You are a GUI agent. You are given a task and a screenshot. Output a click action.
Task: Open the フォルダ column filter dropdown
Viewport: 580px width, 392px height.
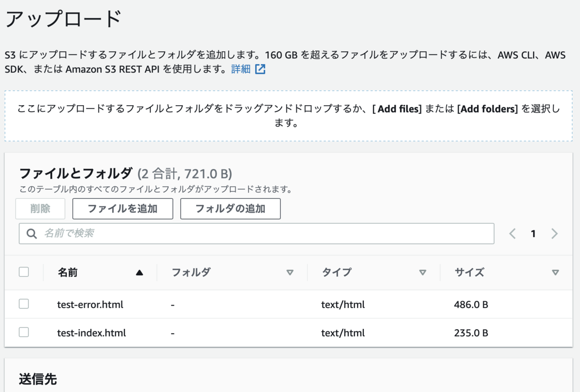(x=290, y=272)
